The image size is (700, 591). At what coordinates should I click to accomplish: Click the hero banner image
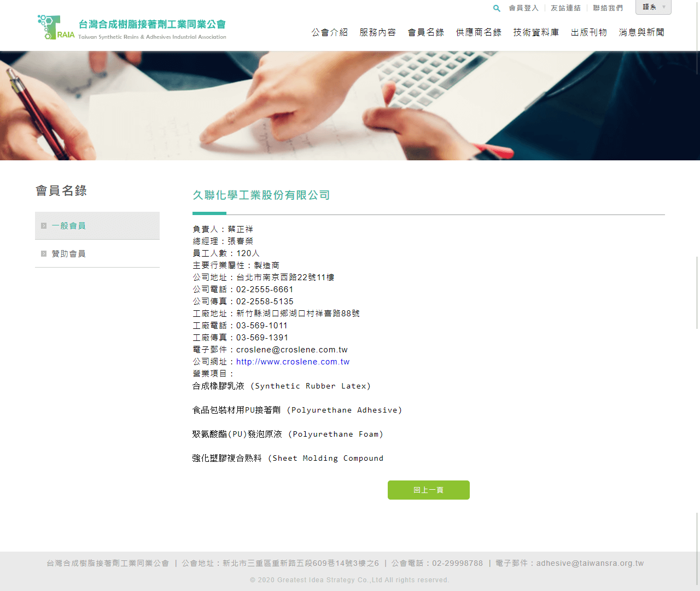coord(349,106)
